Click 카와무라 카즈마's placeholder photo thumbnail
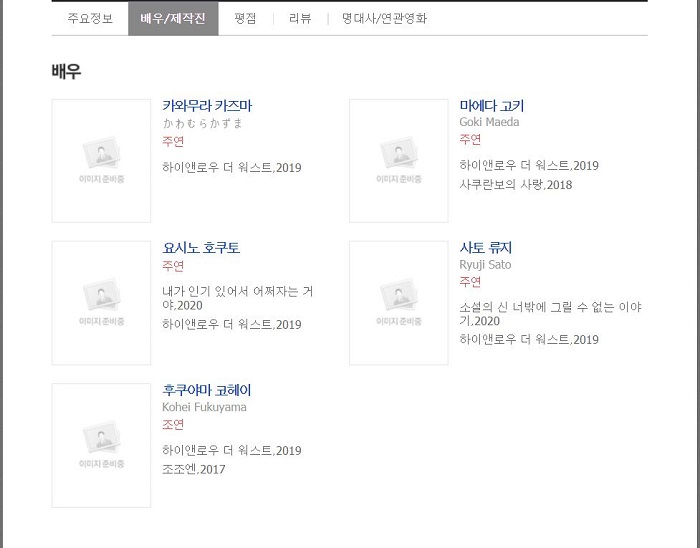The image size is (700, 548). 101,161
